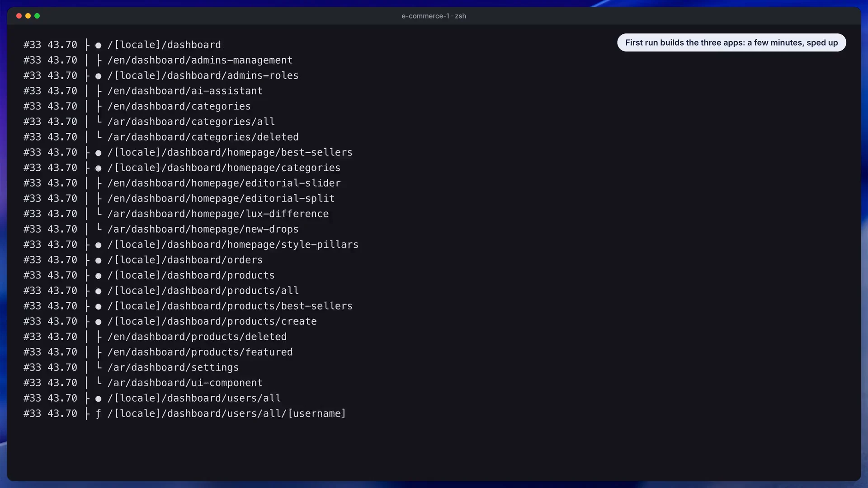
Task: Select '/ar/dashboard/categories/deleted' line
Action: pyautogui.click(x=203, y=137)
